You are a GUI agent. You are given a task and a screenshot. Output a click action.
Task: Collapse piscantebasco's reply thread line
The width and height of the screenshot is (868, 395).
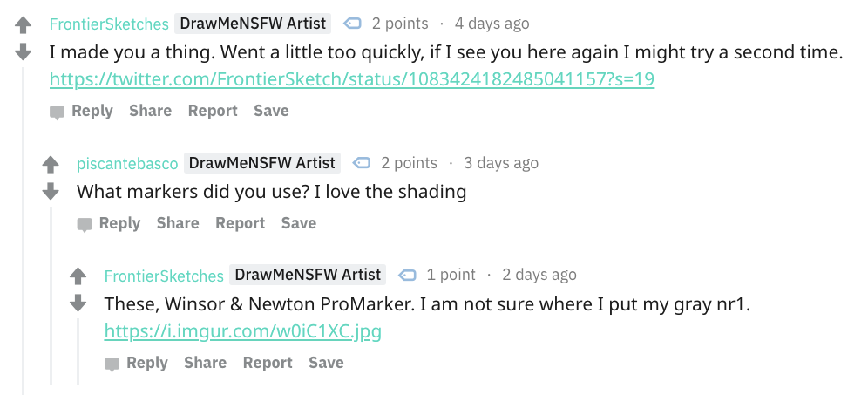pyautogui.click(x=51, y=296)
